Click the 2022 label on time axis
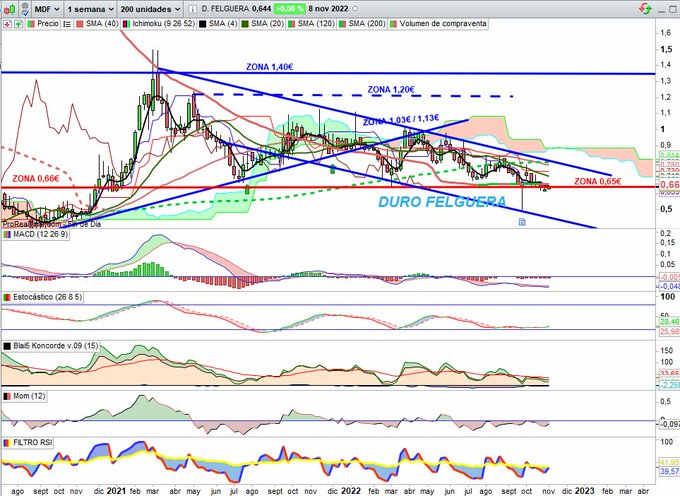The image size is (680, 496). click(351, 491)
